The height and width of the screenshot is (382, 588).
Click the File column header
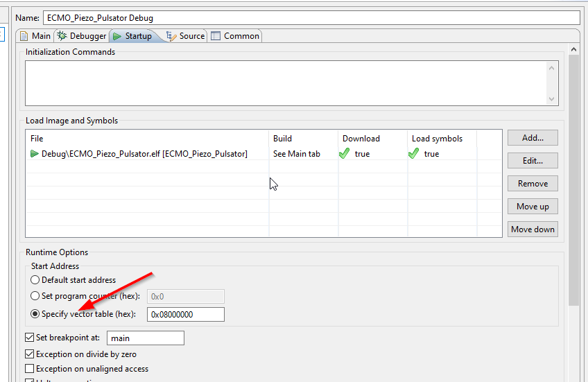[148, 139]
